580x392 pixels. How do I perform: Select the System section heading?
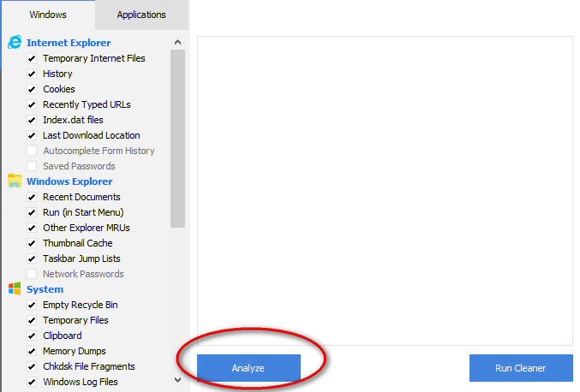click(x=45, y=289)
